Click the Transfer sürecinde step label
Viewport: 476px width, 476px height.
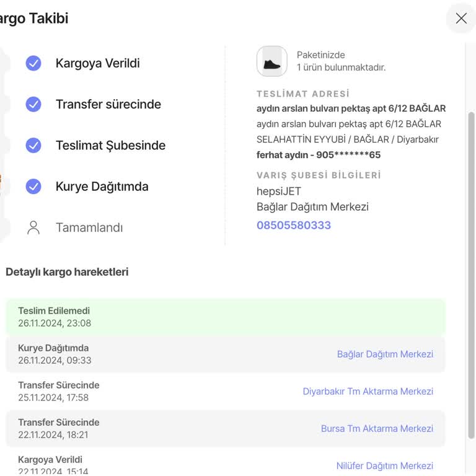[108, 104]
